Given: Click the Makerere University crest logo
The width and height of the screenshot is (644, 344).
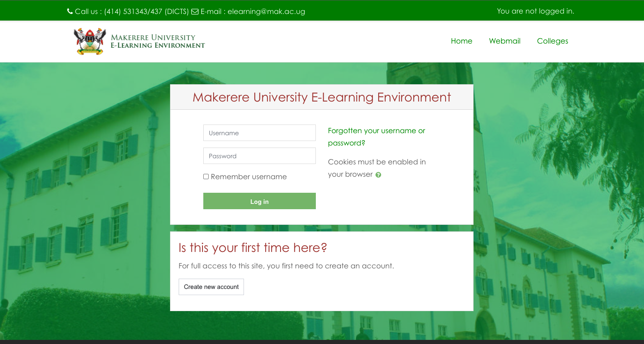Looking at the screenshot, I should [x=90, y=41].
